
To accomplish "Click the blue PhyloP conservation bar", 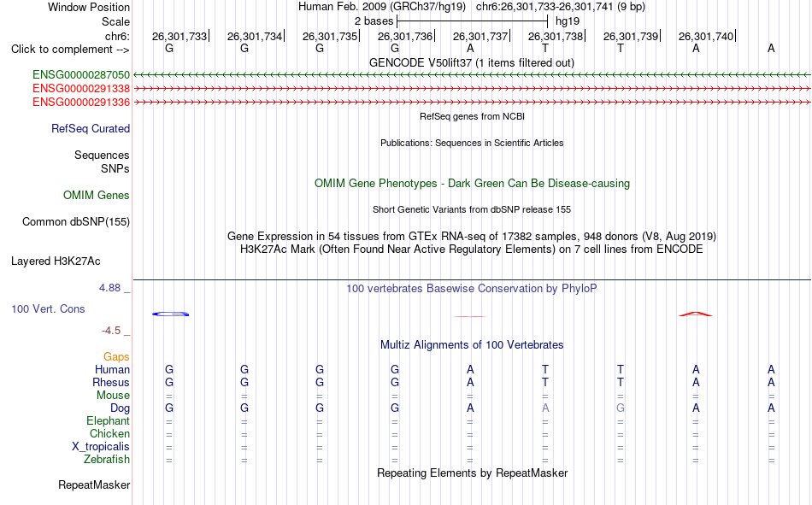I will tap(170, 314).
